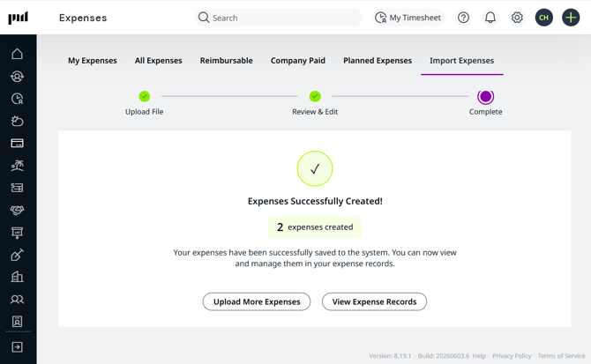Click My Timesheet button
Screen dimensions: 591x364
tap(408, 18)
